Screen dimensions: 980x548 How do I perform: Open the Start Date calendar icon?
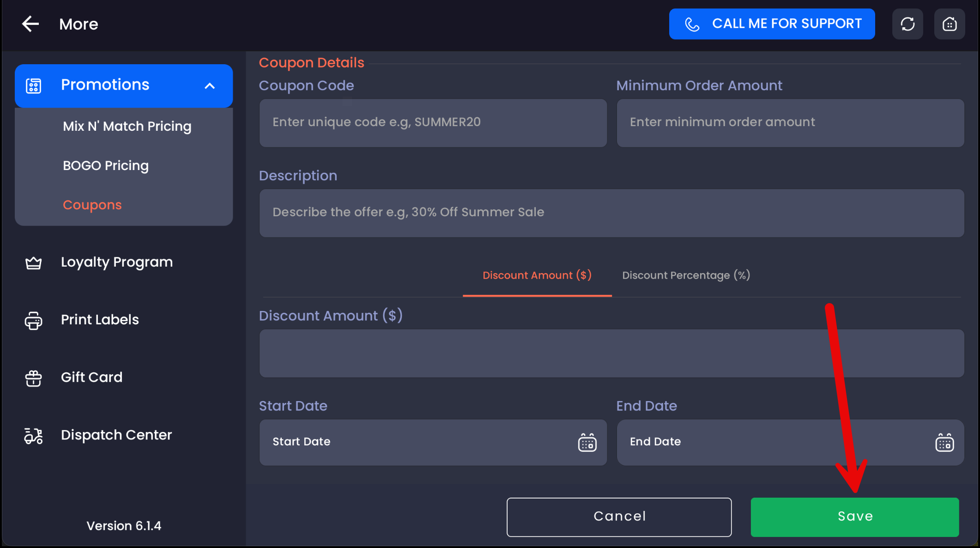coord(587,443)
